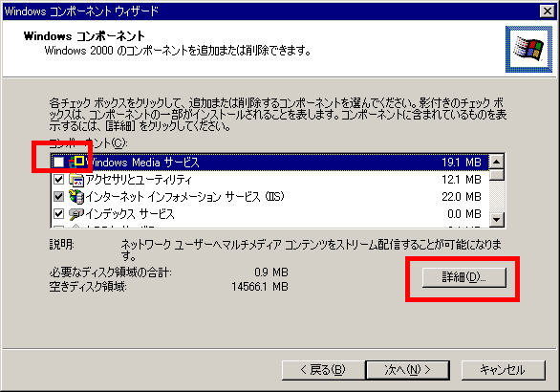Close the Windows コンポーネント ウィザード window
This screenshot has height=392, width=560.
pyautogui.click(x=548, y=11)
